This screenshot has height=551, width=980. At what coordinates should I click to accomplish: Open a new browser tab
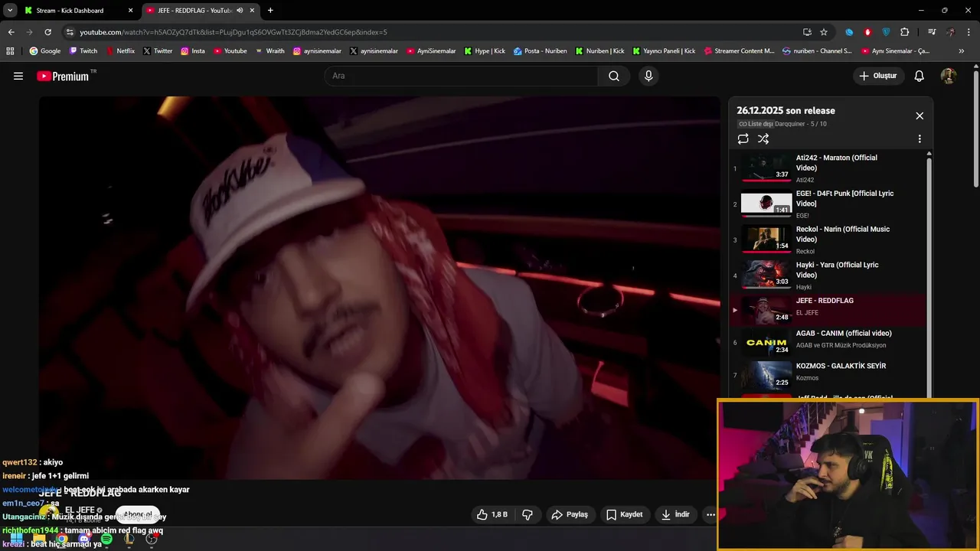tap(270, 11)
